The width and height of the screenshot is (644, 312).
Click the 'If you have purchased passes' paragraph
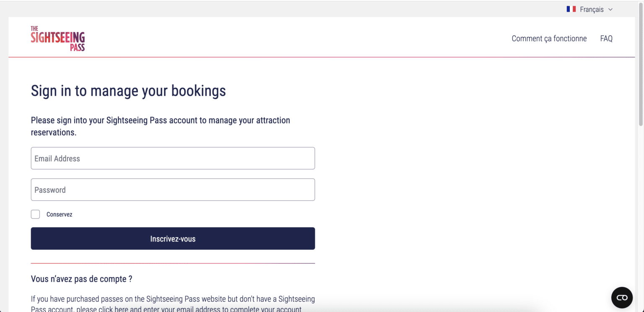coord(173,304)
